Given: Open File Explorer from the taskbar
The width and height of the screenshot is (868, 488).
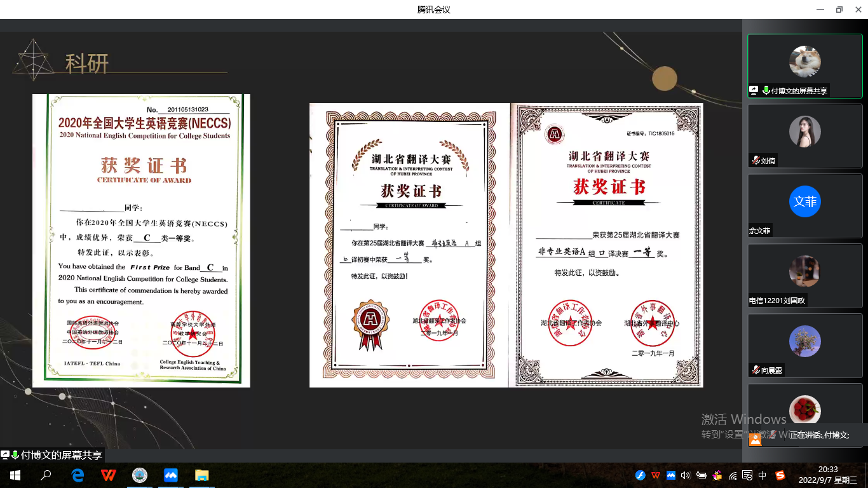Looking at the screenshot, I should (201, 475).
